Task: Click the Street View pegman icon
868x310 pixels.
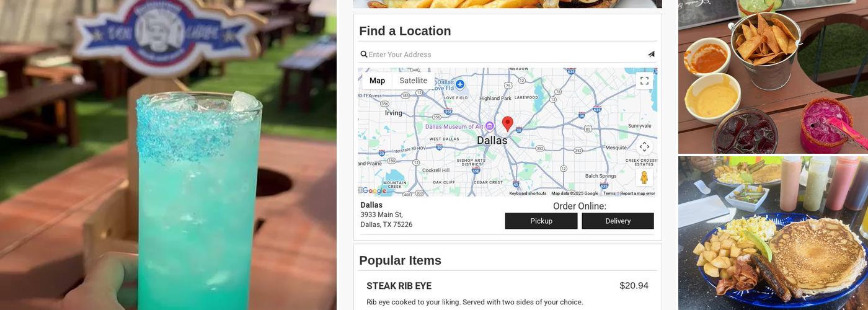Action: pyautogui.click(x=644, y=177)
